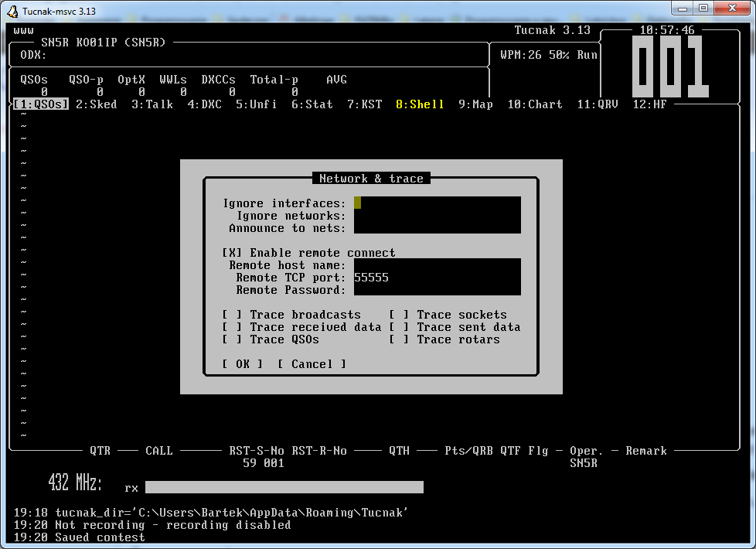Click the '59 001' report value
This screenshot has height=549, width=756.
coord(264,463)
